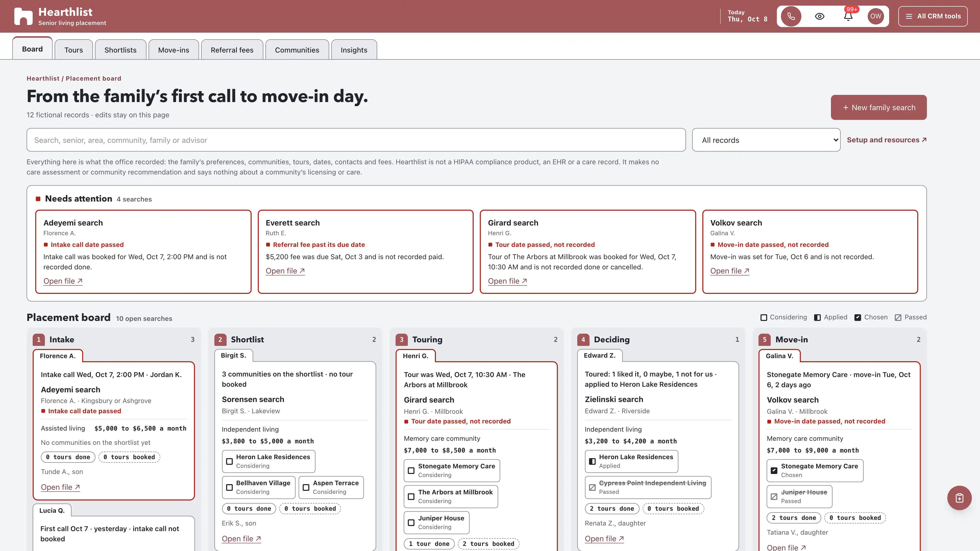Image resolution: width=980 pixels, height=551 pixels.
Task: Toggle Cypress Point Independent Living passed checkbox
Action: [592, 487]
